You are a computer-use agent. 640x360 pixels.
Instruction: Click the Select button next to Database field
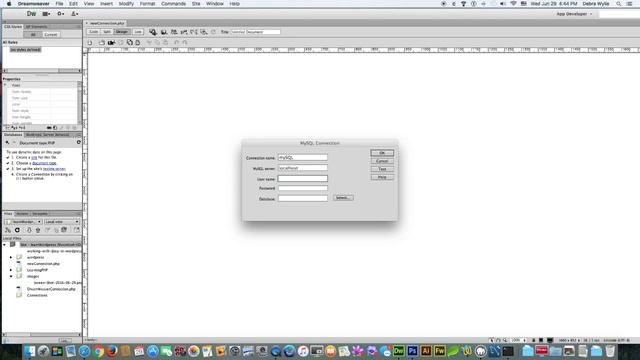click(x=343, y=198)
